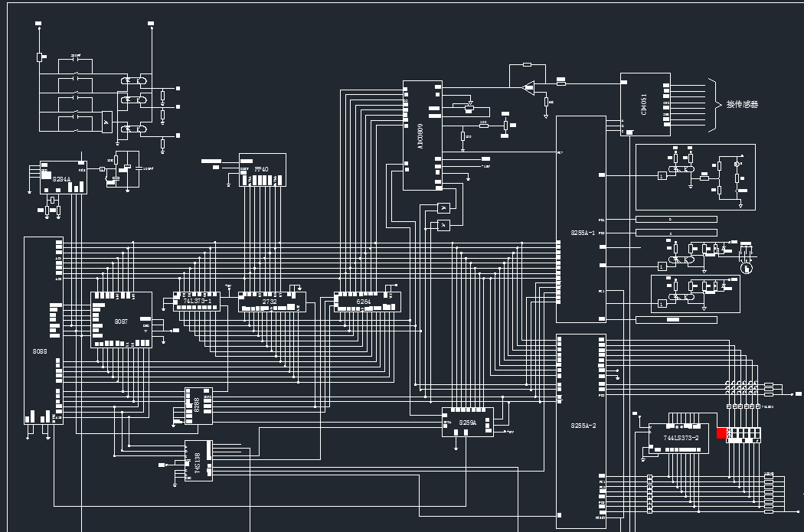Image resolution: width=804 pixels, height=532 pixels.
Task: Click the 74LS373-1 latch chip
Action: tap(197, 302)
